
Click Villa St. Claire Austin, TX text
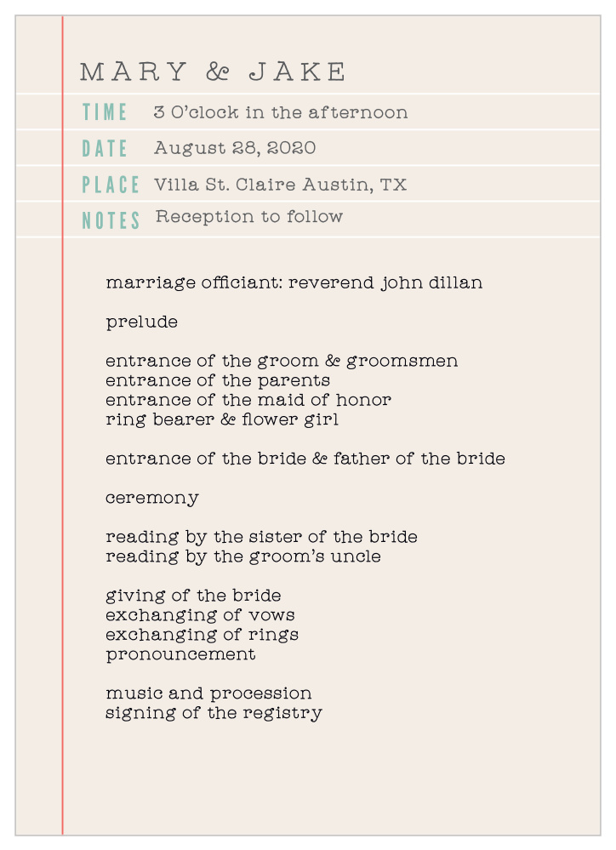(x=280, y=185)
